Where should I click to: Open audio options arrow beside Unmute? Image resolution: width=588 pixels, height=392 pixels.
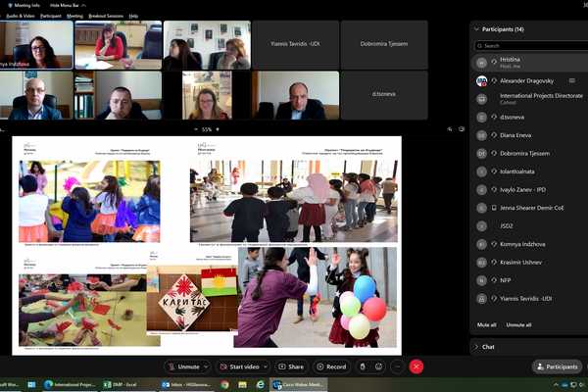206,367
